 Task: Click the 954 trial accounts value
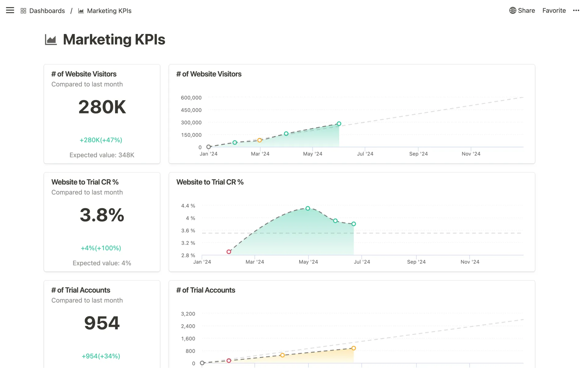(102, 323)
